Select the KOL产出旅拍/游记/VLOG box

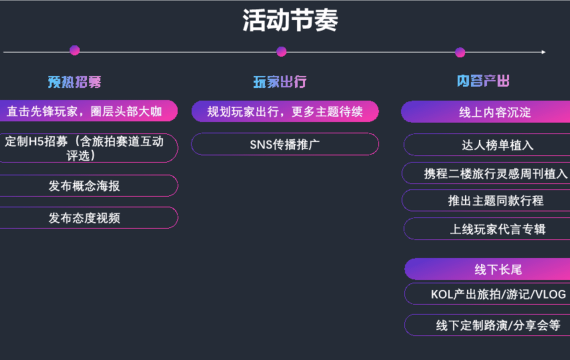pyautogui.click(x=487, y=294)
